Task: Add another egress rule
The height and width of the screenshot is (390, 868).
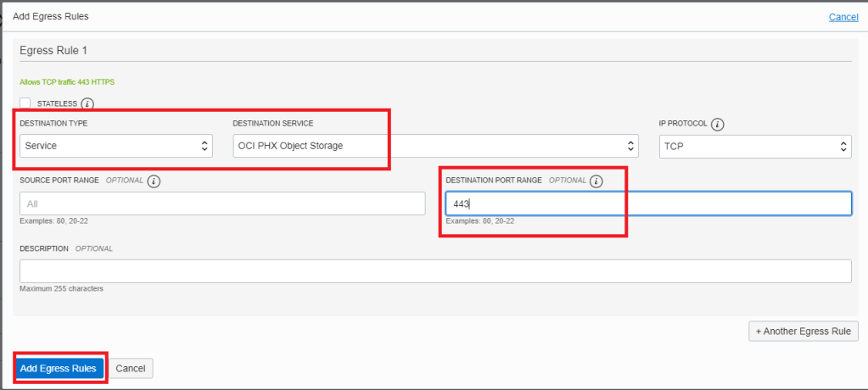Action: [x=804, y=331]
